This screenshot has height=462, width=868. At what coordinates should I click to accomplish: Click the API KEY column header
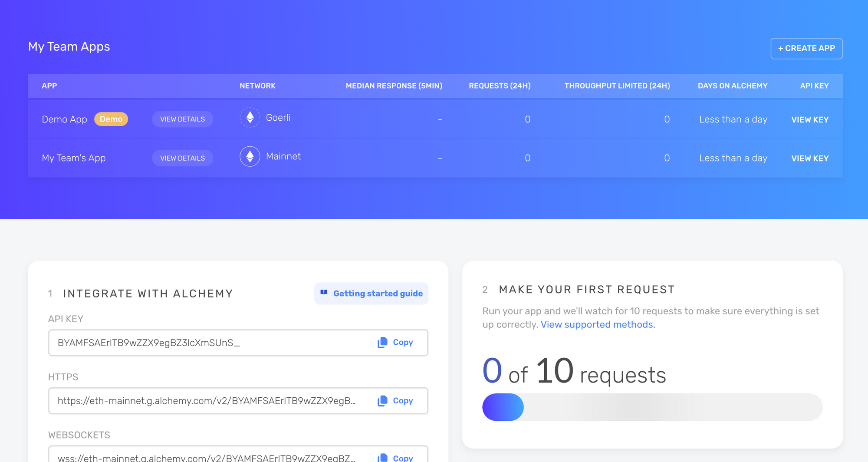814,86
